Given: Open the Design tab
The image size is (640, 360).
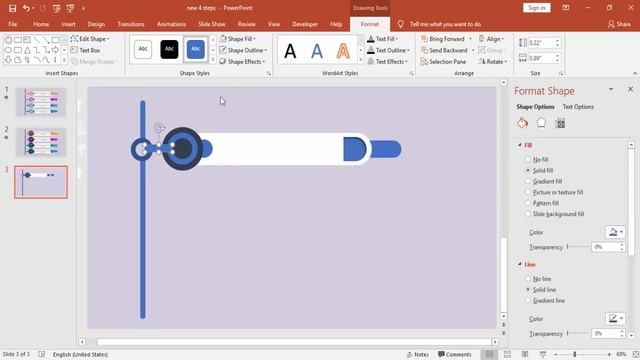Looking at the screenshot, I should (x=96, y=24).
